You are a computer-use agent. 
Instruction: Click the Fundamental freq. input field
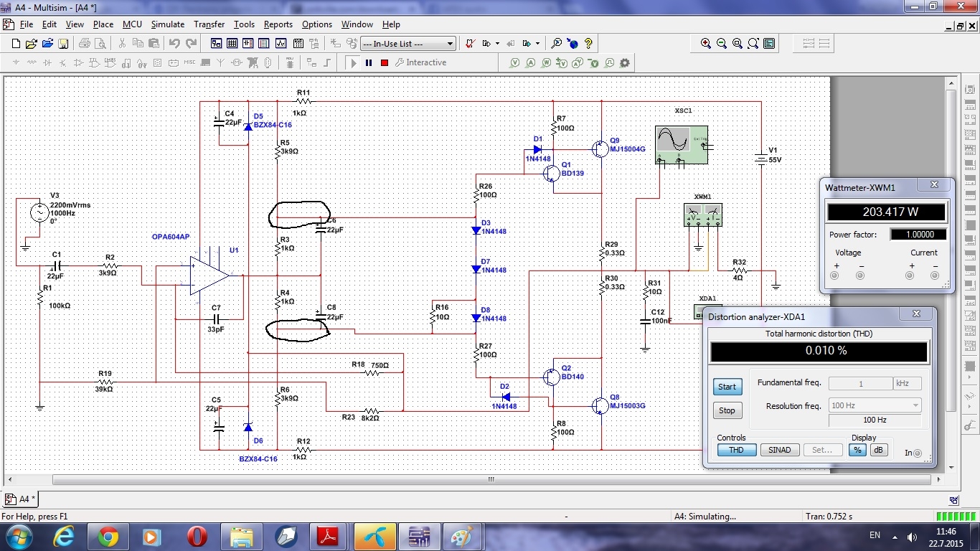click(x=861, y=384)
